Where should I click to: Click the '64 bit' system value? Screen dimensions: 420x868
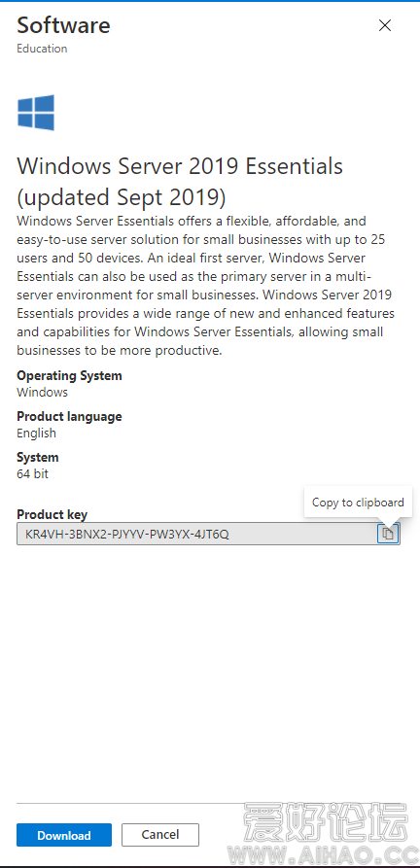point(33,474)
